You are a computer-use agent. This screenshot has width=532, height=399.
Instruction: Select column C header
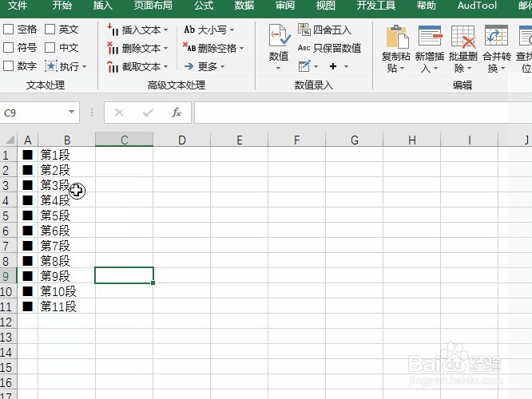point(124,140)
